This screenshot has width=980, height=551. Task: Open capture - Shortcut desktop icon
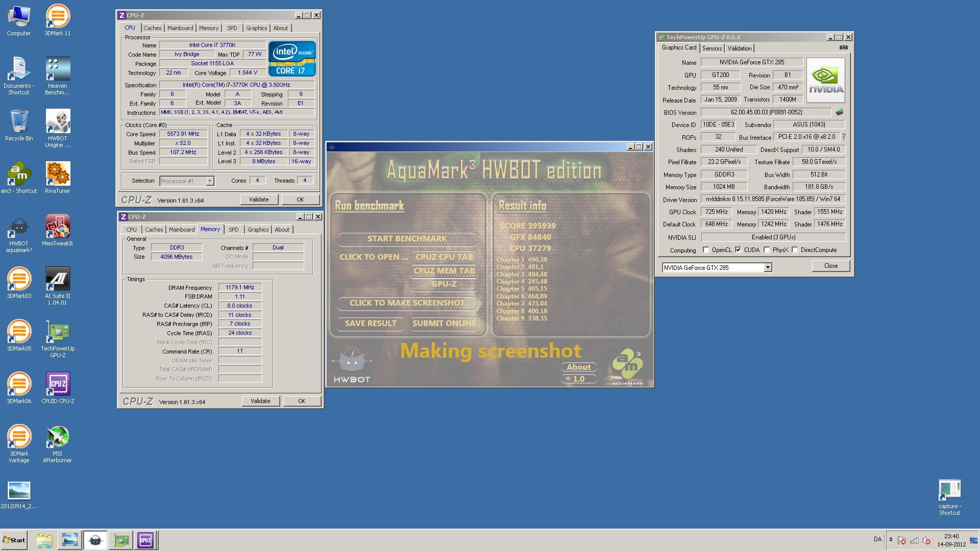tap(949, 497)
